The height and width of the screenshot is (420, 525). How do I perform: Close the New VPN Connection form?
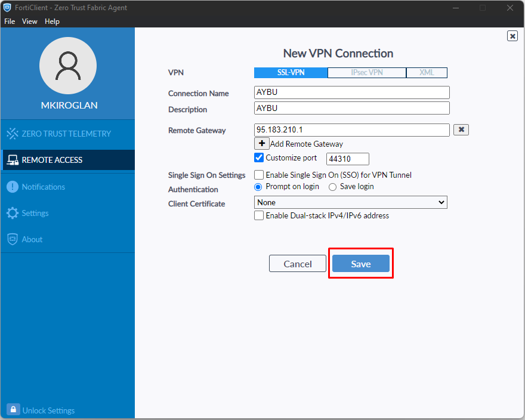(x=512, y=36)
